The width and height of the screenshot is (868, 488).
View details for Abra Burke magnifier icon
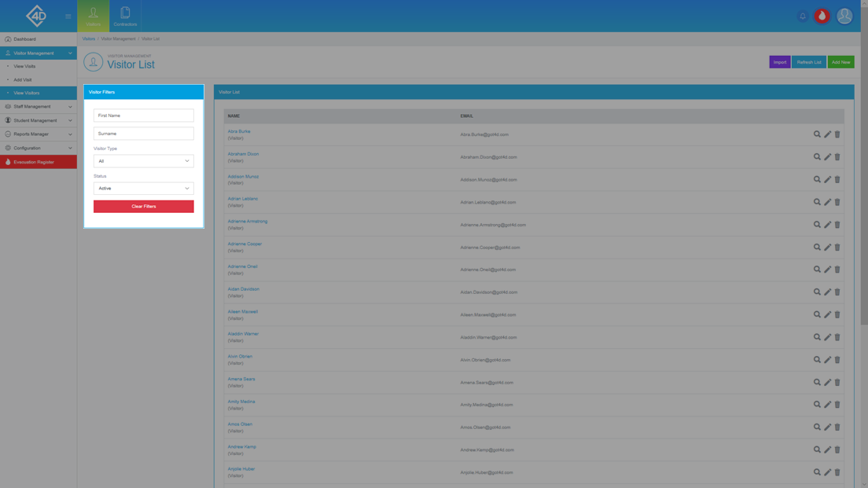pos(817,134)
